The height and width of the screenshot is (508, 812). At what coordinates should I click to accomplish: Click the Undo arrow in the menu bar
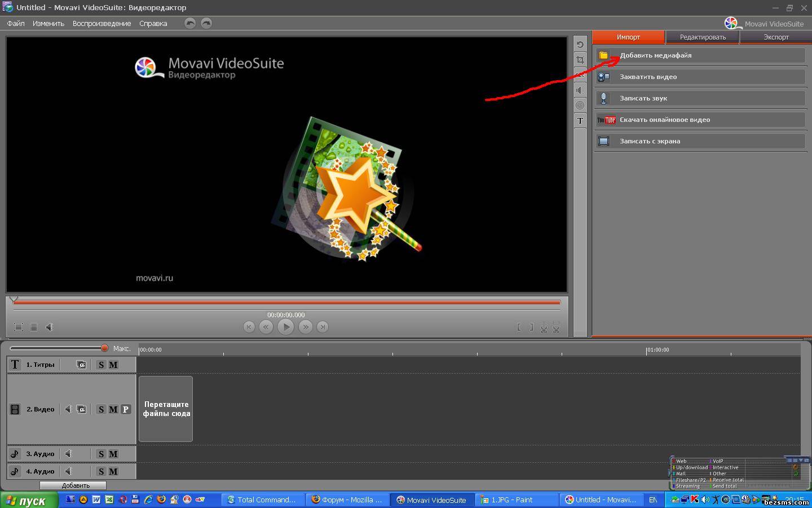tap(190, 23)
